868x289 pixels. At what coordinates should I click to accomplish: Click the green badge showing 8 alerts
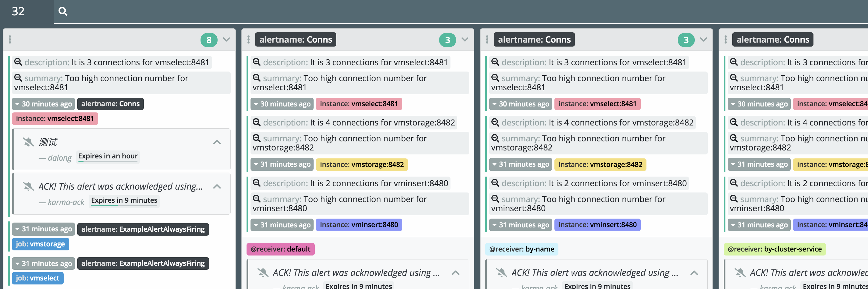tap(209, 40)
